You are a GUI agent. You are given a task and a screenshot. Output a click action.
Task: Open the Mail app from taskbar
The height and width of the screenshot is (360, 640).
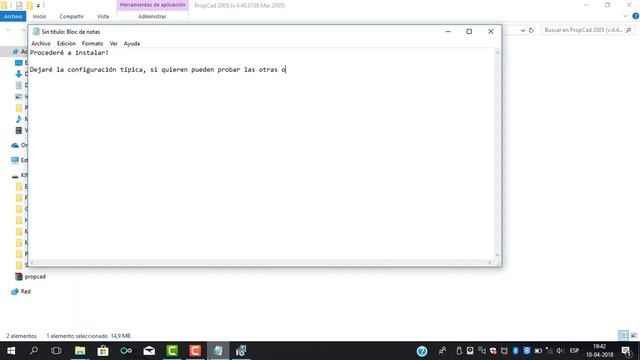pos(149,351)
